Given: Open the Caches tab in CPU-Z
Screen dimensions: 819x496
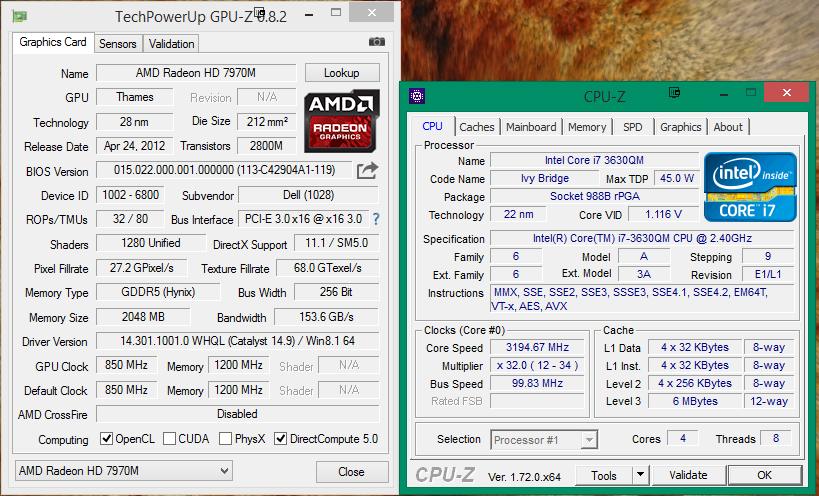Looking at the screenshot, I should click(x=476, y=127).
